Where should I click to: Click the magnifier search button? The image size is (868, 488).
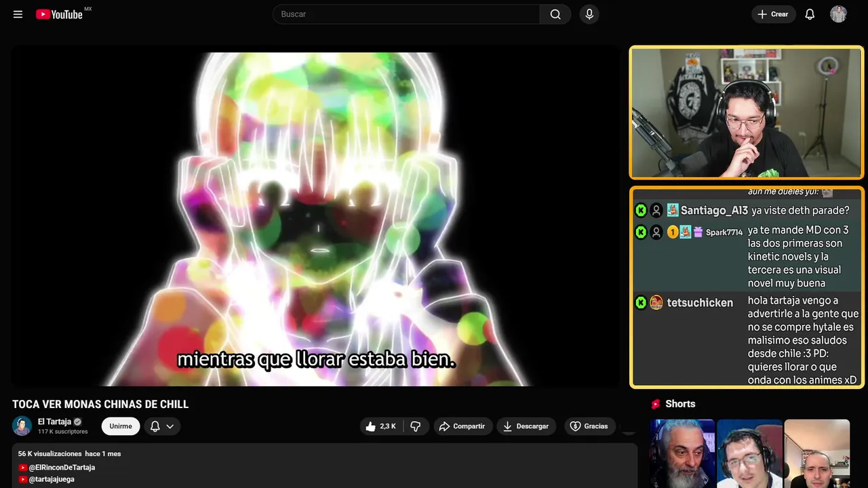pos(555,14)
